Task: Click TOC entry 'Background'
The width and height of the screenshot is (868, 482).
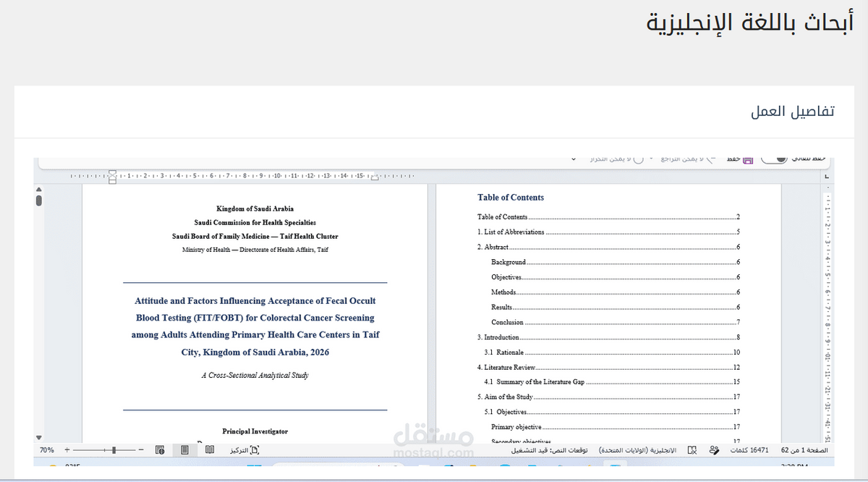Action: (509, 262)
